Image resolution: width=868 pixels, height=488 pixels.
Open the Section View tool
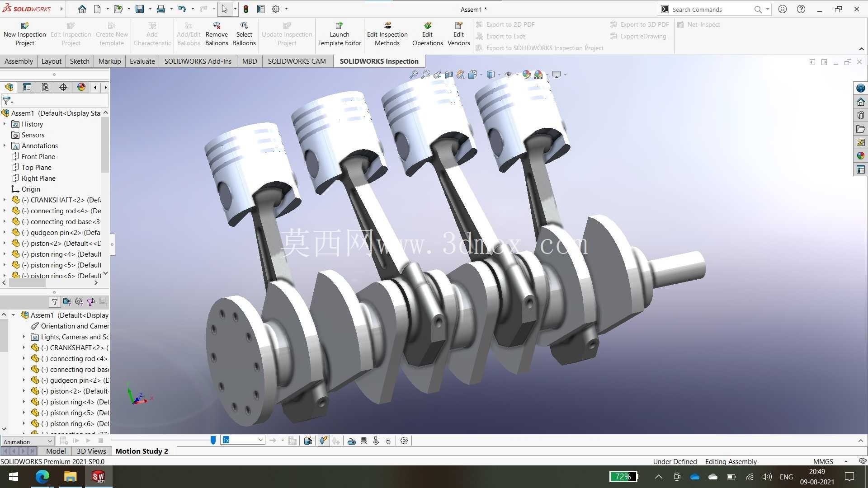(449, 75)
